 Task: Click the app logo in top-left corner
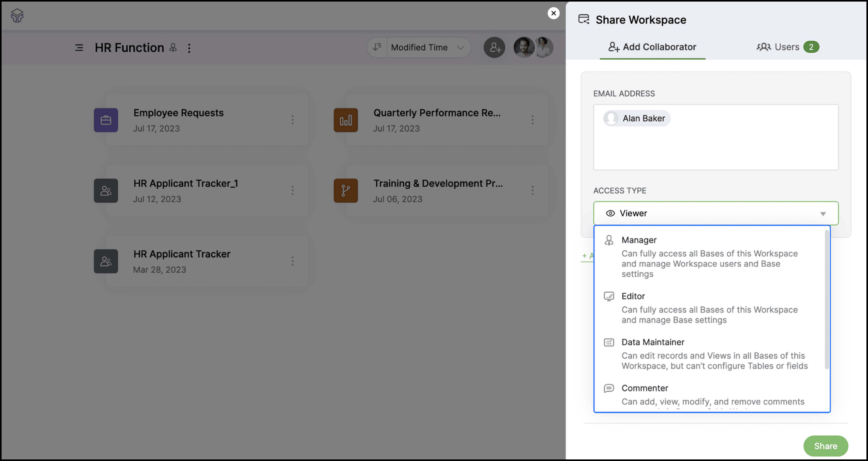pyautogui.click(x=17, y=15)
